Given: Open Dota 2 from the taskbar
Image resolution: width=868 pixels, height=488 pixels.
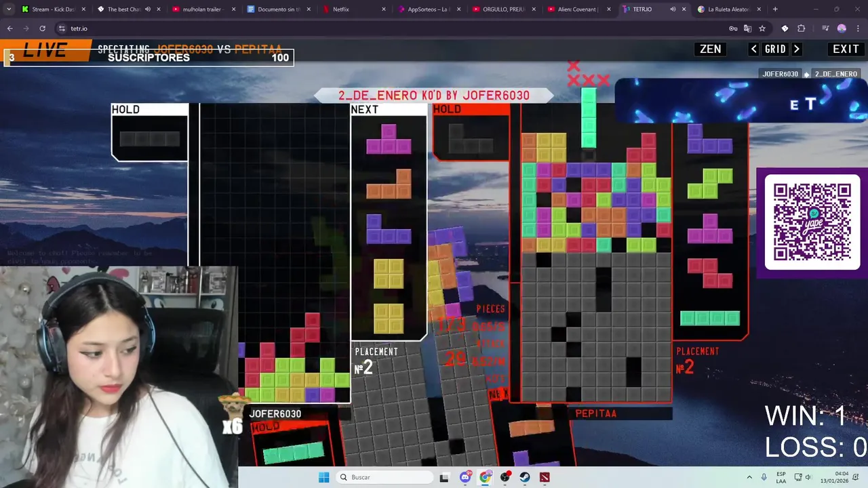Looking at the screenshot, I should pos(545,477).
